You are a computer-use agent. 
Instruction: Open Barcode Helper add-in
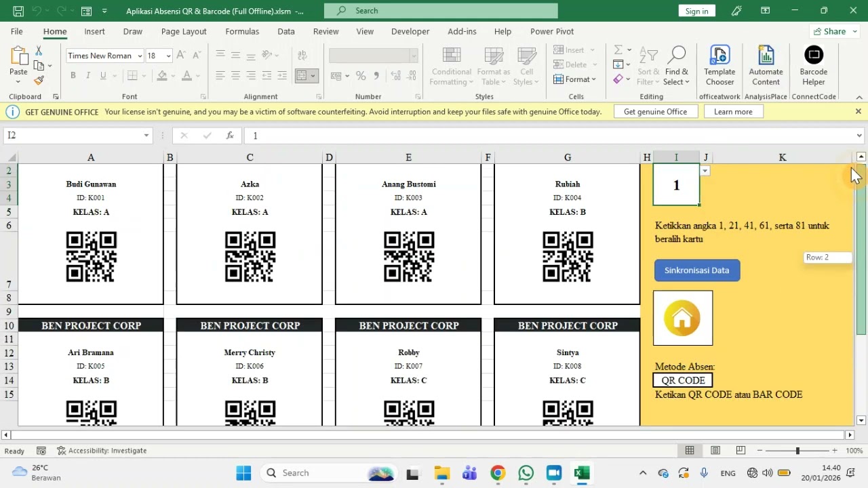(813, 66)
